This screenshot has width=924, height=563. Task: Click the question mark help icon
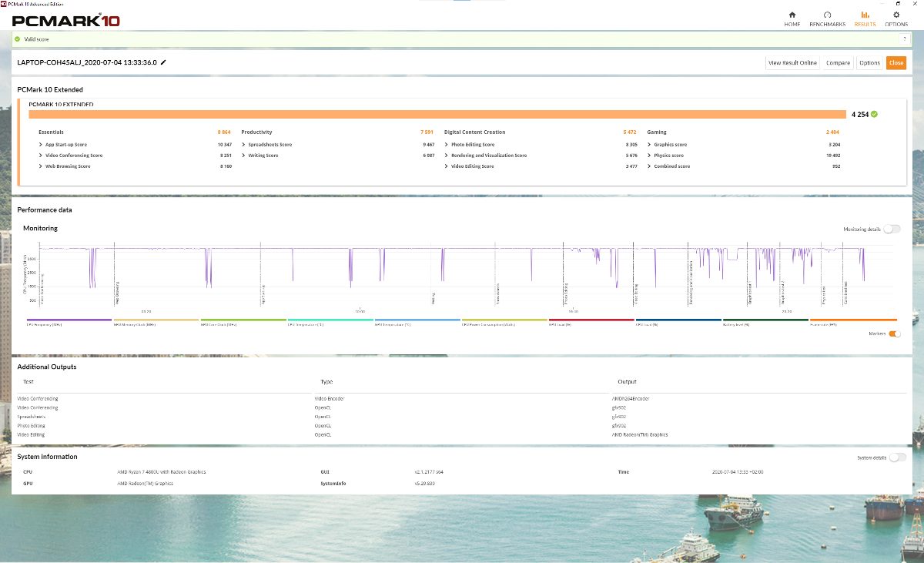(904, 39)
